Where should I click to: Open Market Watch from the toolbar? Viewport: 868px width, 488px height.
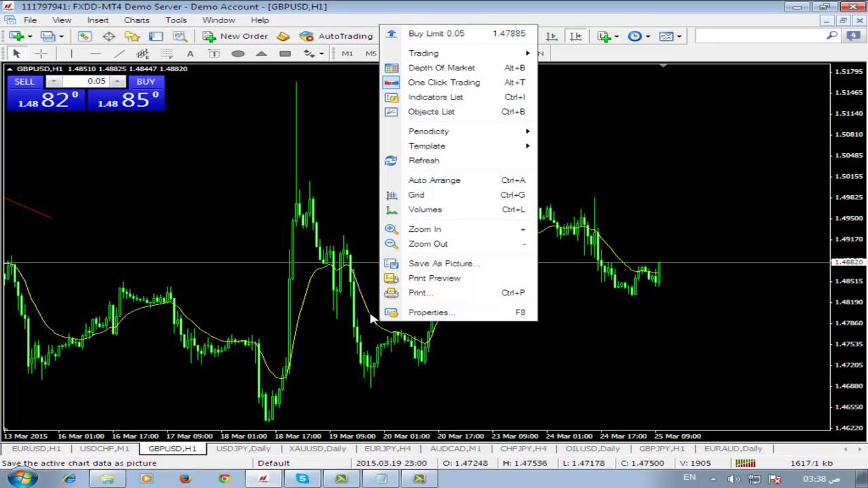click(x=84, y=36)
